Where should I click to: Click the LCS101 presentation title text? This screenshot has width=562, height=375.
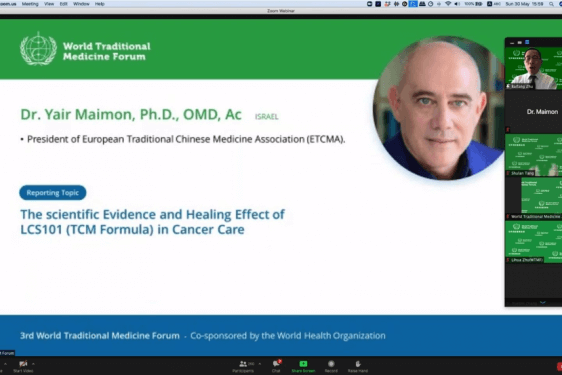point(152,222)
